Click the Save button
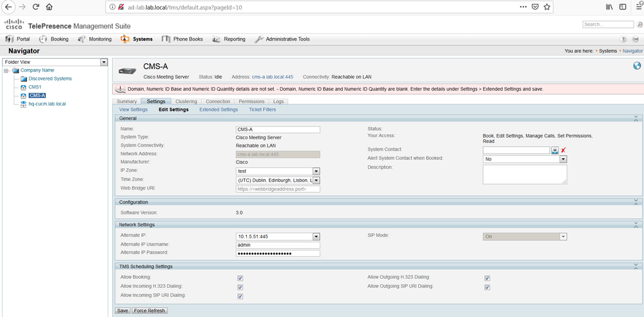Screen dimensions: 644x317 (x=122, y=311)
